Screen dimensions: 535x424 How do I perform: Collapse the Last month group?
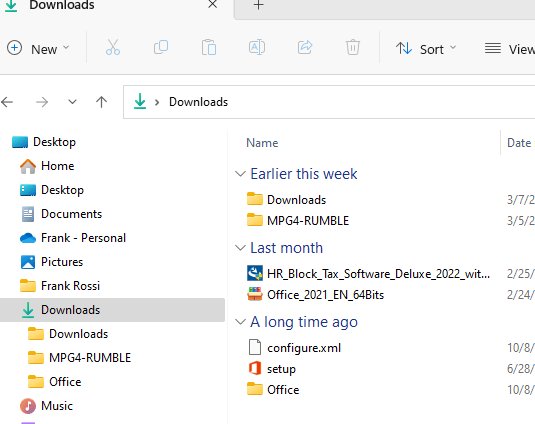241,248
